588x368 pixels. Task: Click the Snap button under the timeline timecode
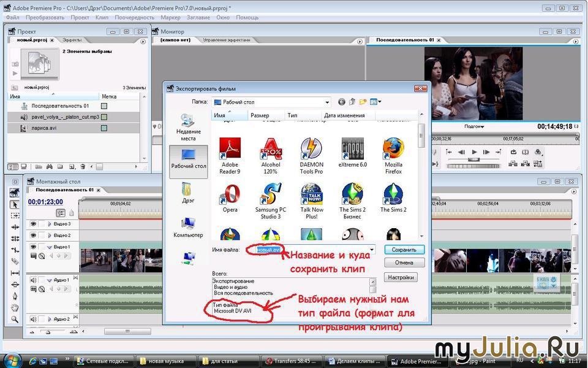61,213
